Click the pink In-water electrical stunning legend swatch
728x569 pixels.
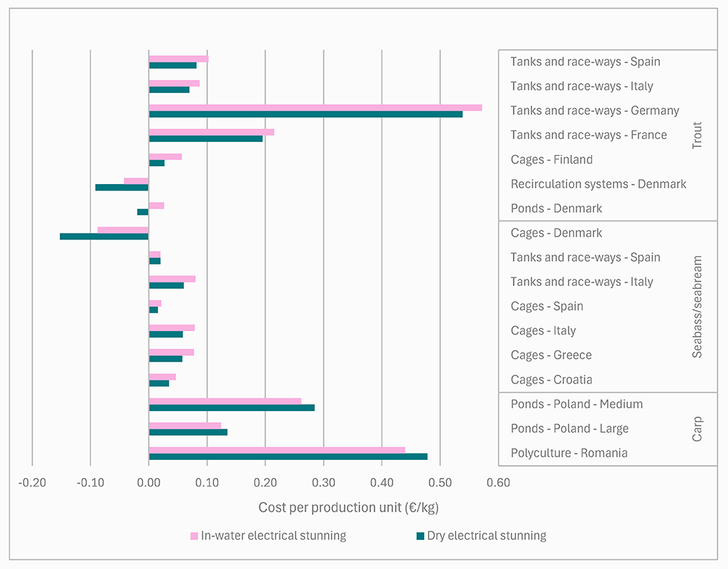pos(194,536)
